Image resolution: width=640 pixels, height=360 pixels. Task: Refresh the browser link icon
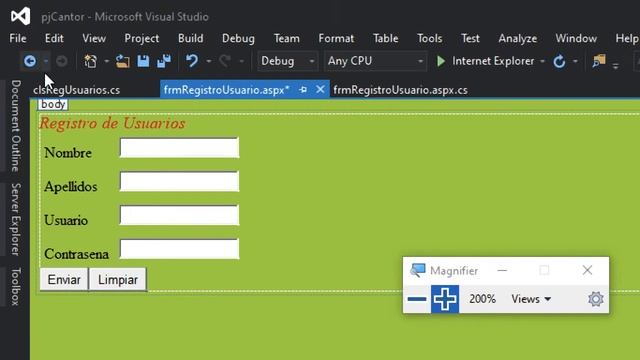point(559,61)
